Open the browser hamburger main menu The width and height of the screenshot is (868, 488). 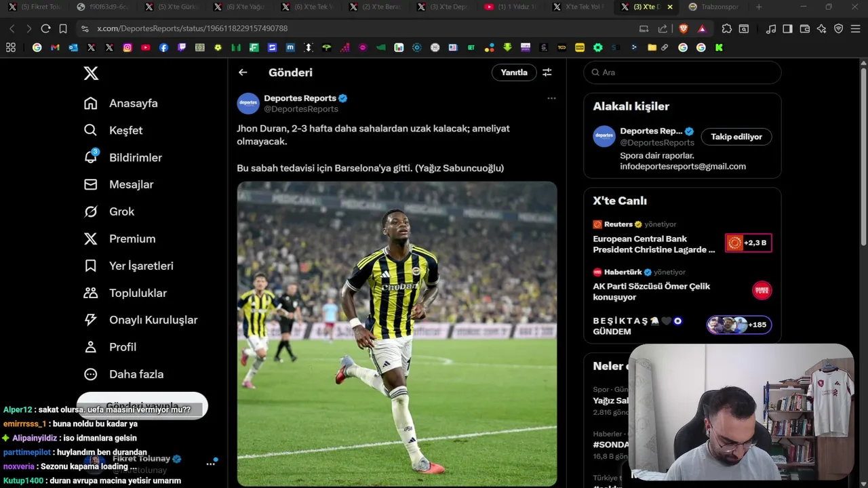pyautogui.click(x=856, y=28)
